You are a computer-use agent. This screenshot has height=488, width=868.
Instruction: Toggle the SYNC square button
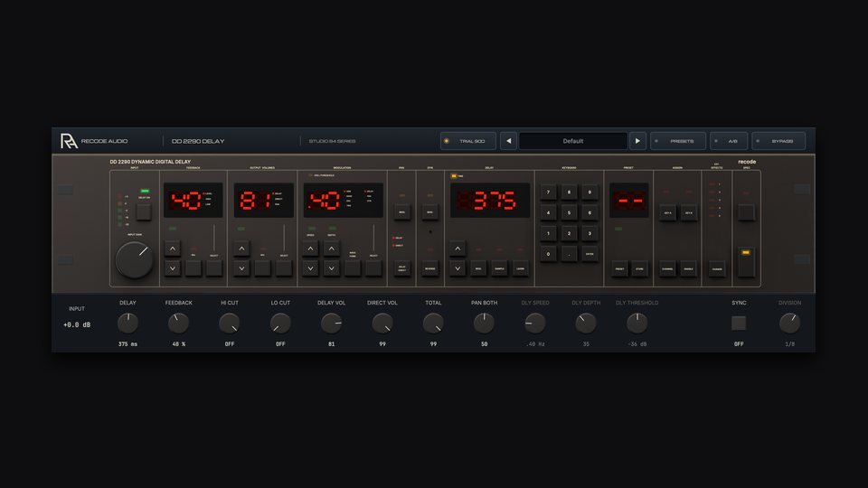tap(739, 324)
